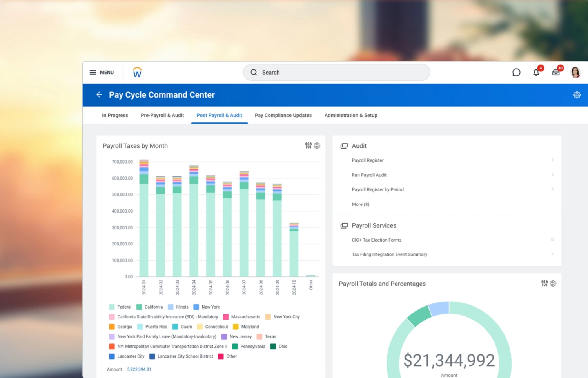Expand More (8) under Audit
Screen dimensions: 588x378
360,204
